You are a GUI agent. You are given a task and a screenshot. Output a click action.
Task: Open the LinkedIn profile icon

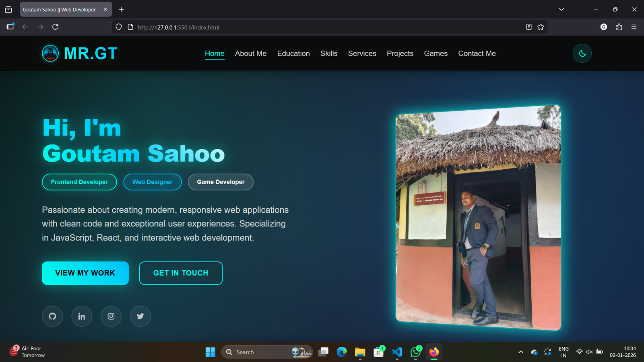click(x=82, y=316)
